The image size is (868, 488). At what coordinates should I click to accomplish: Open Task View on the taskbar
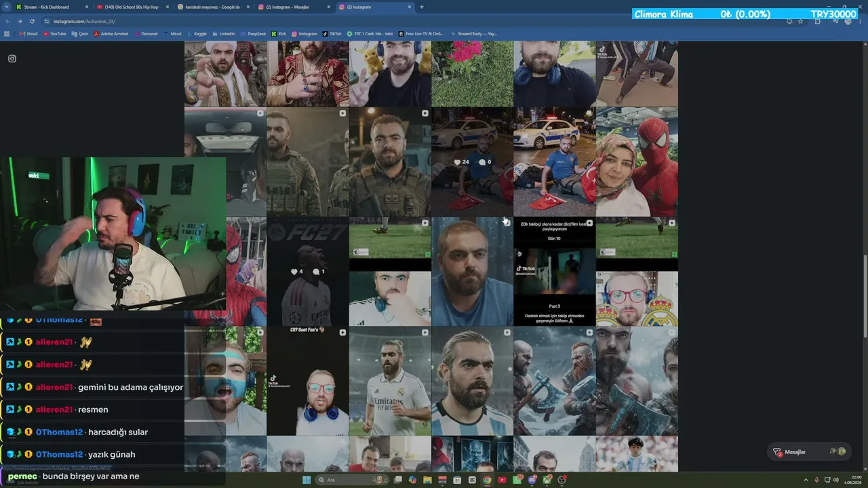click(x=397, y=480)
